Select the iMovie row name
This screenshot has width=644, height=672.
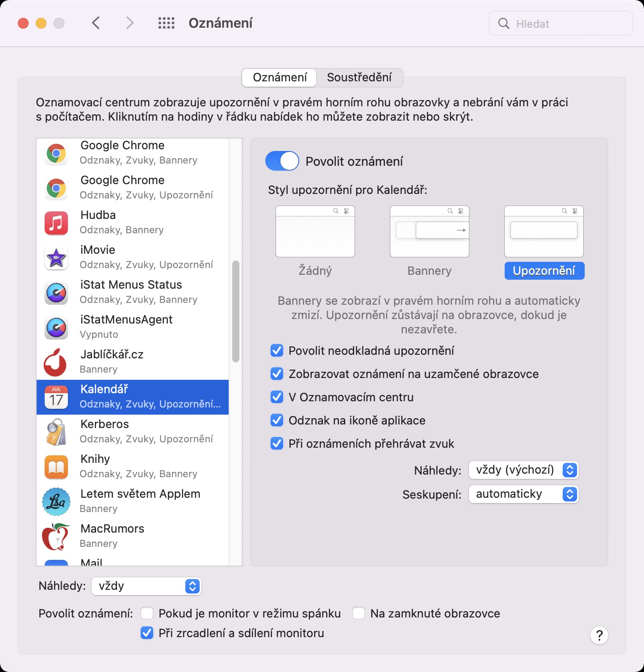point(98,250)
